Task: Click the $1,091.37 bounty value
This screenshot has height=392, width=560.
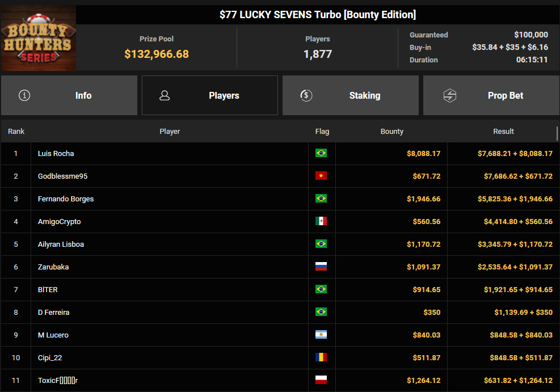Action: [x=424, y=267]
